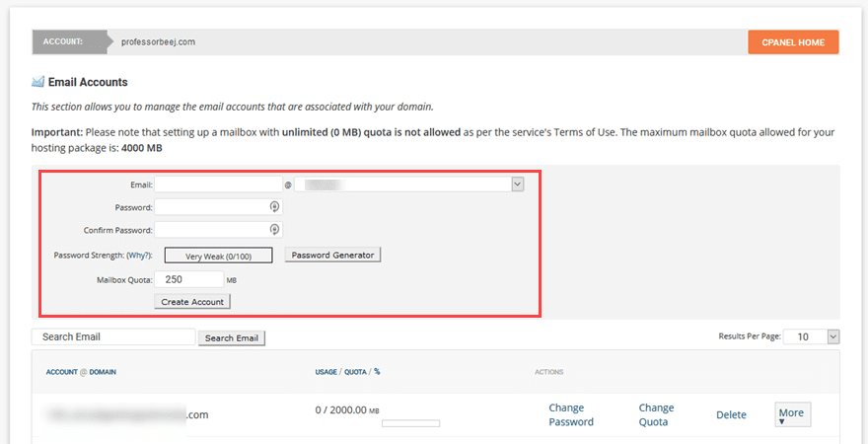
Task: Expand the More options button
Action: (x=792, y=414)
